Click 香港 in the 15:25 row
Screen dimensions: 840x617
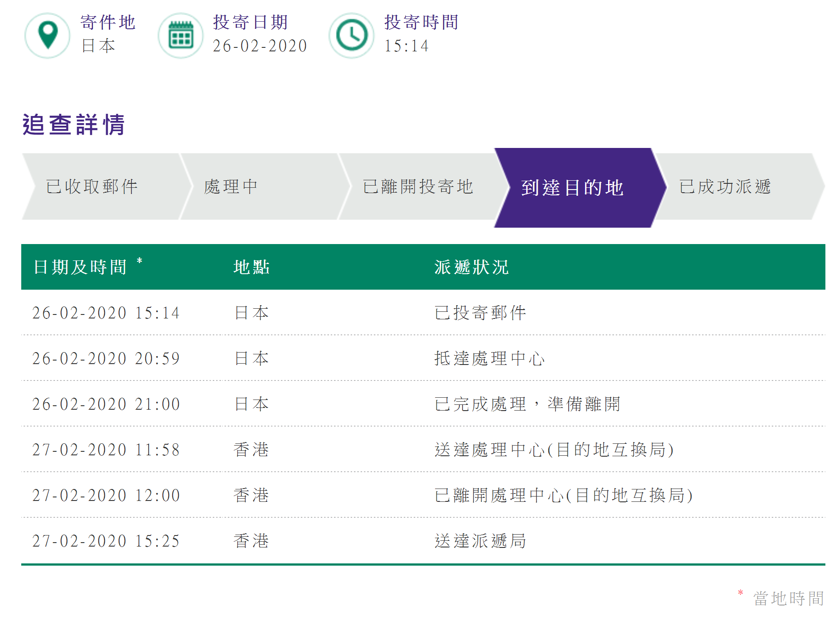(x=251, y=541)
